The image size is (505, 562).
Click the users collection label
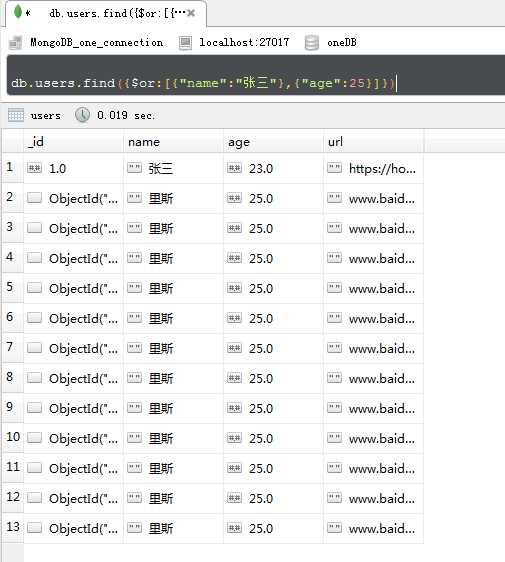pos(46,116)
